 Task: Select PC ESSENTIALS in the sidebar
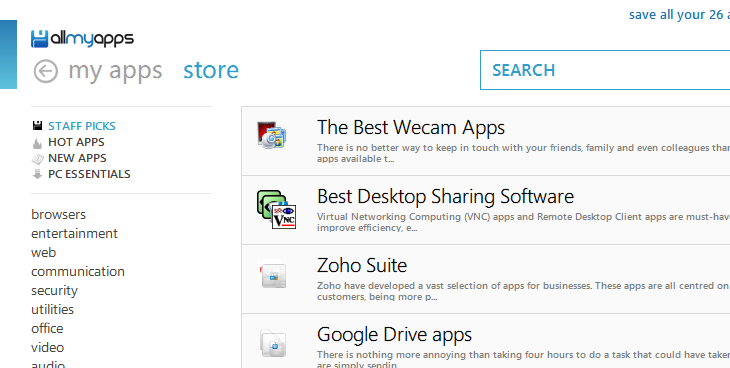coord(89,174)
